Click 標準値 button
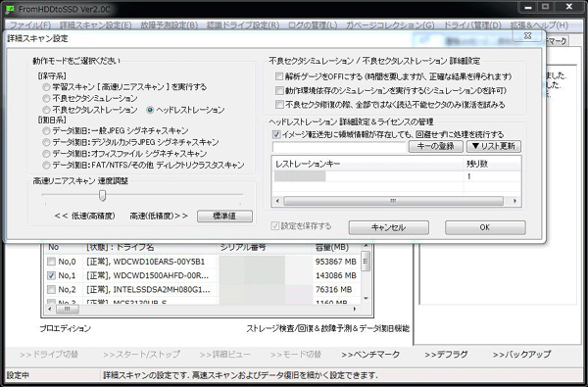 (x=225, y=216)
